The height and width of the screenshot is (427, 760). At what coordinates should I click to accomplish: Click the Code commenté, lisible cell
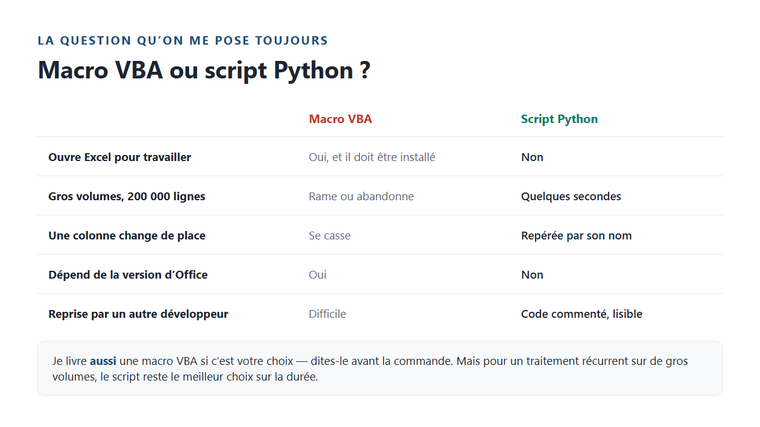tap(582, 314)
